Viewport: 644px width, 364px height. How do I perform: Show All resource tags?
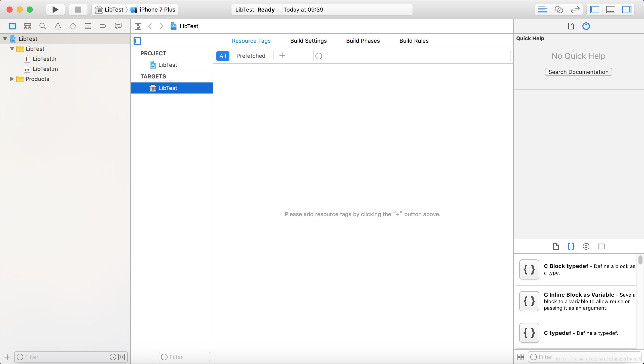[x=223, y=56]
